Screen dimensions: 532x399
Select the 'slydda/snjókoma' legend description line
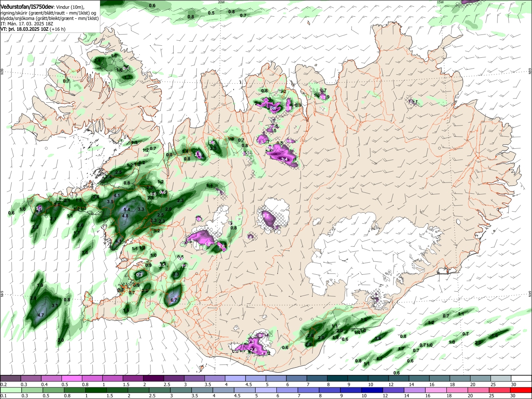[x=49, y=18]
